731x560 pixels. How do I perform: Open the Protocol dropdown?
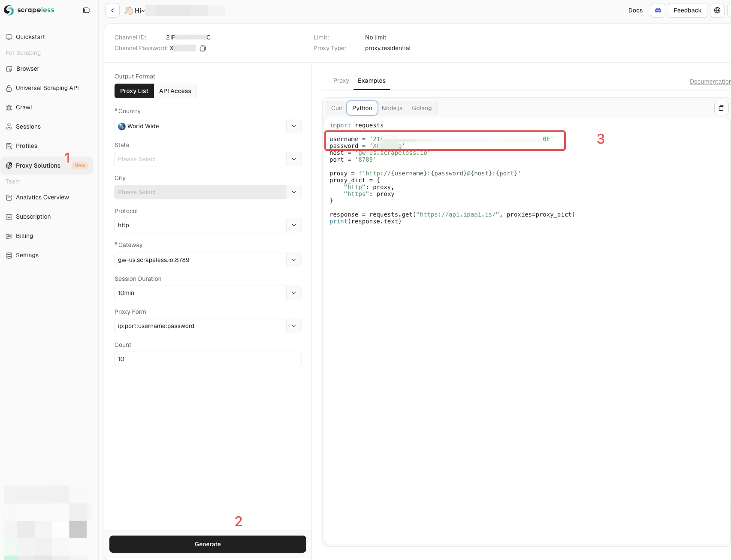coord(208,225)
